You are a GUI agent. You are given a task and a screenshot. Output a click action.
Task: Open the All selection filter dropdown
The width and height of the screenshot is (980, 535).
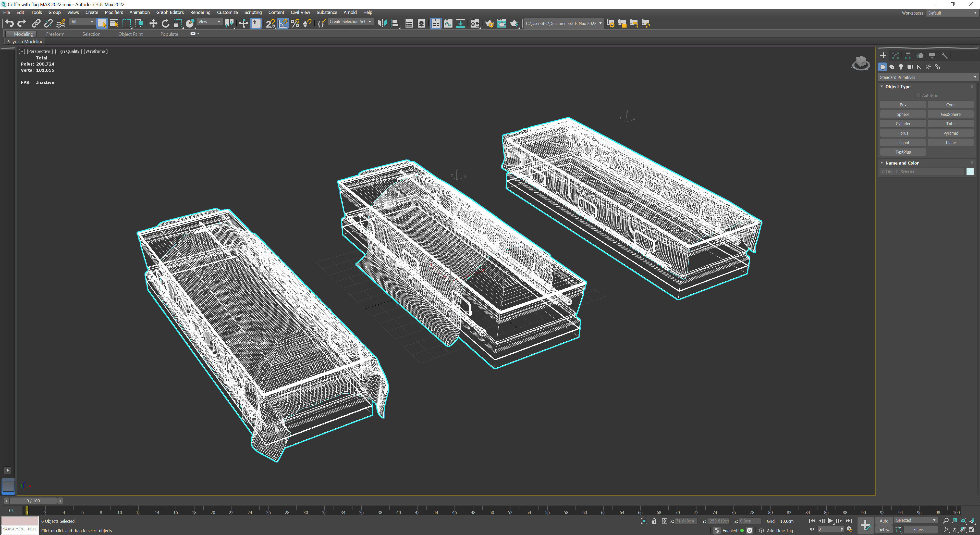(82, 22)
